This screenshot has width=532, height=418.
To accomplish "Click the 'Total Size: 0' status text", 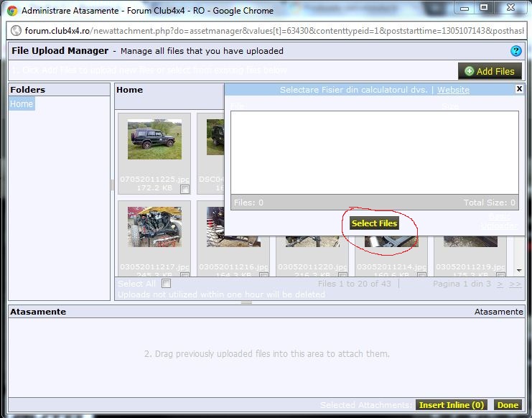I will [489, 203].
